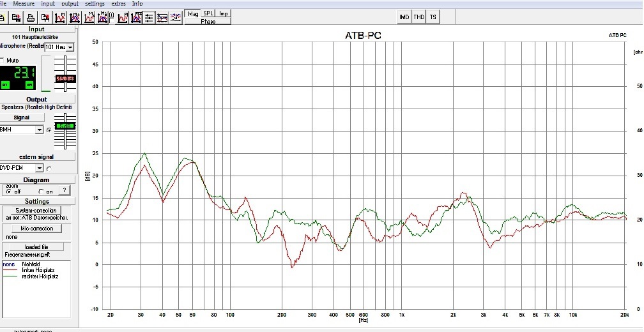Click the M+ measurement curve icon
The width and height of the screenshot is (644, 332).
pyautogui.click(x=75, y=18)
